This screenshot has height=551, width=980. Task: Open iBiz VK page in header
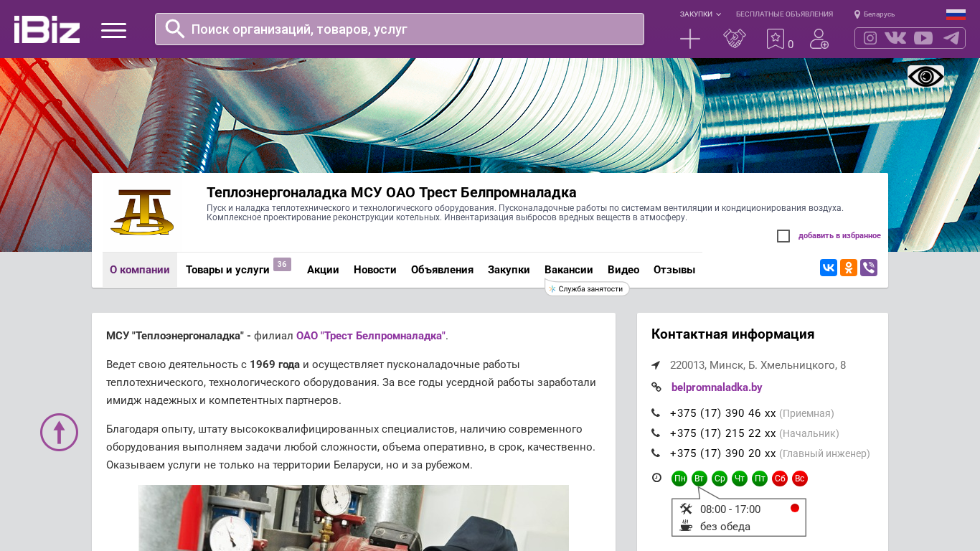click(x=895, y=38)
